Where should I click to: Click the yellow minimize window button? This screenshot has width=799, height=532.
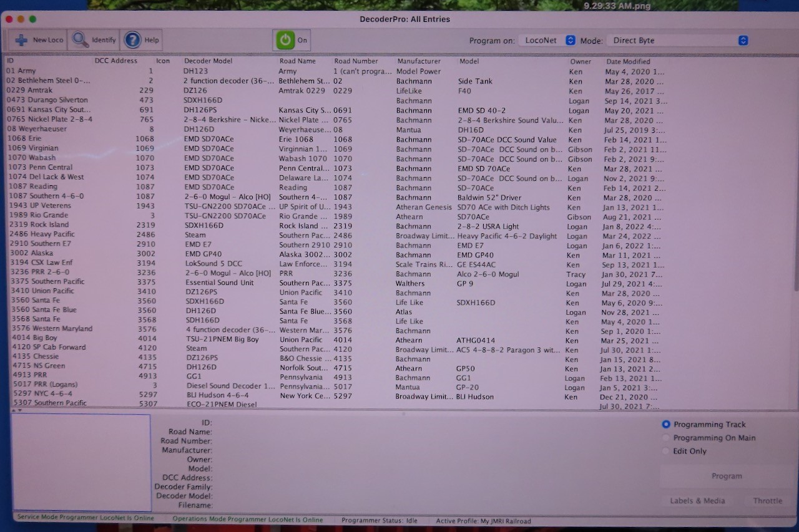click(21, 19)
